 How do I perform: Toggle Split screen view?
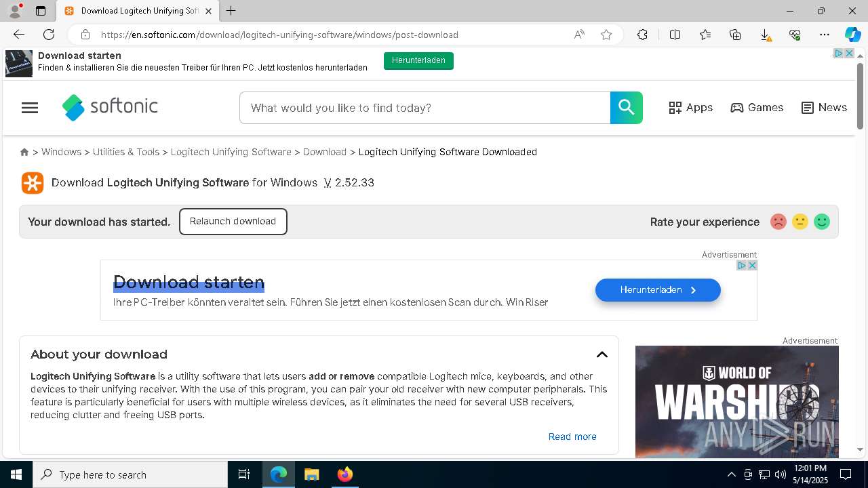675,35
